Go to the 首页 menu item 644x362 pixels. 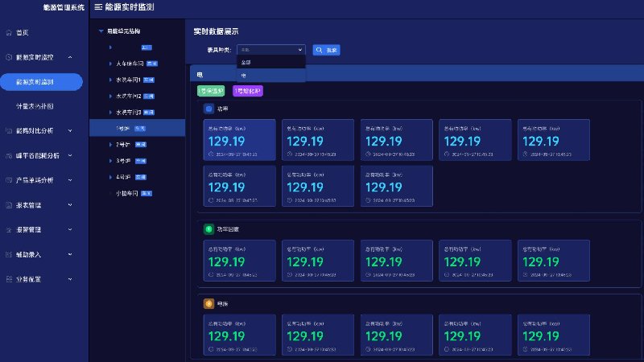tap(23, 32)
